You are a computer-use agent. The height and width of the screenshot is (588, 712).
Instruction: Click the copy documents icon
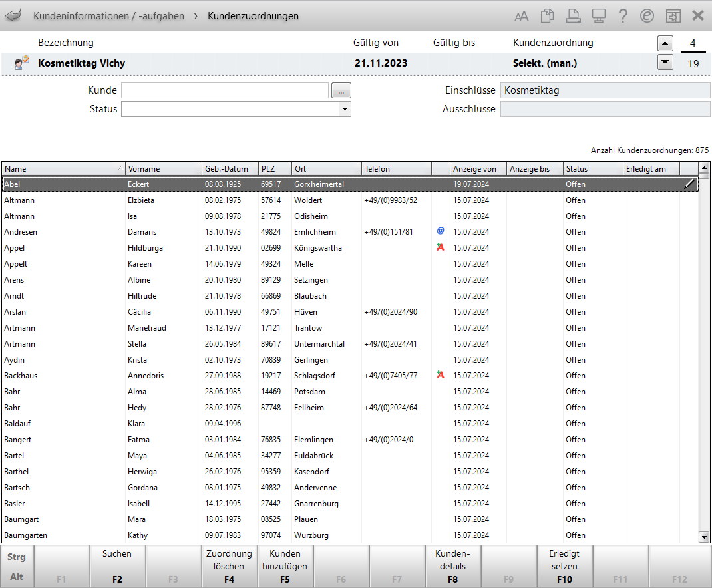(x=547, y=16)
